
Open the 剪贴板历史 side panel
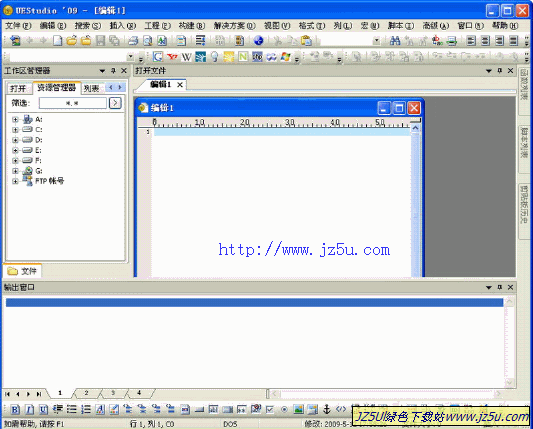[525, 211]
